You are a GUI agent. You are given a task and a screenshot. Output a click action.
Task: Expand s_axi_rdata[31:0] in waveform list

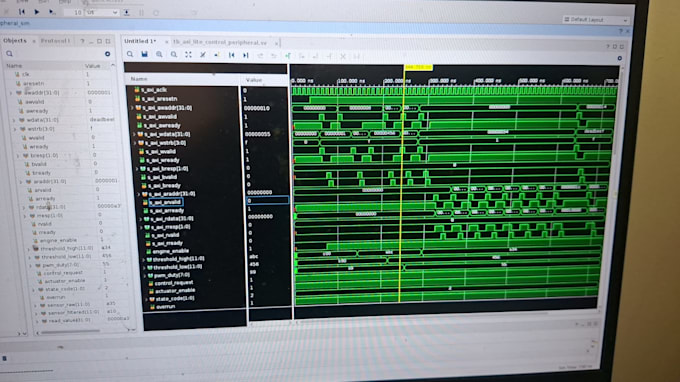(x=141, y=219)
